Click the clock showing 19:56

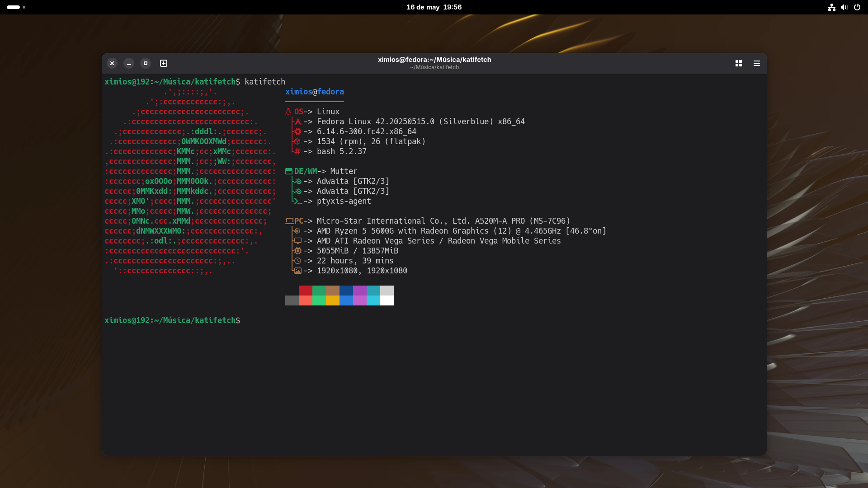point(453,7)
